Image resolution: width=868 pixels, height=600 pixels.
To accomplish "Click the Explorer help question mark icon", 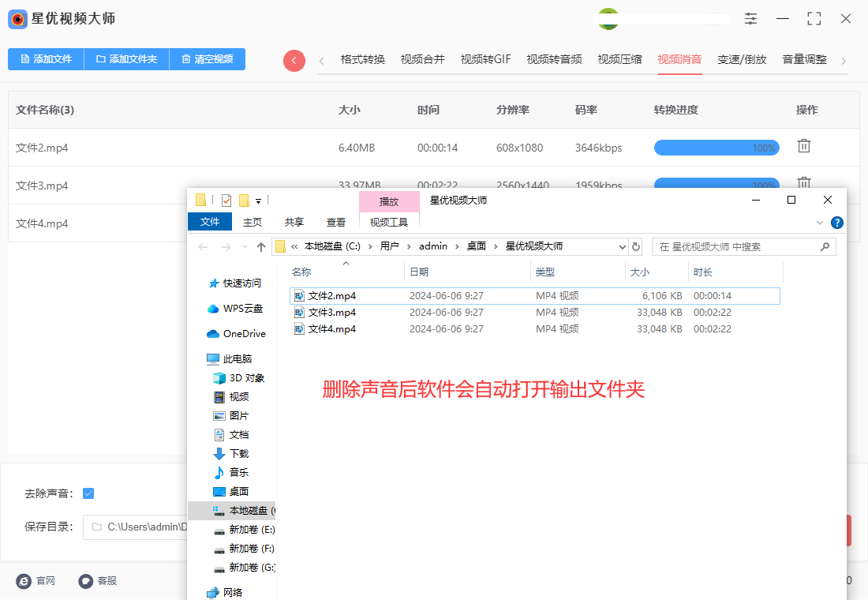I will [837, 223].
